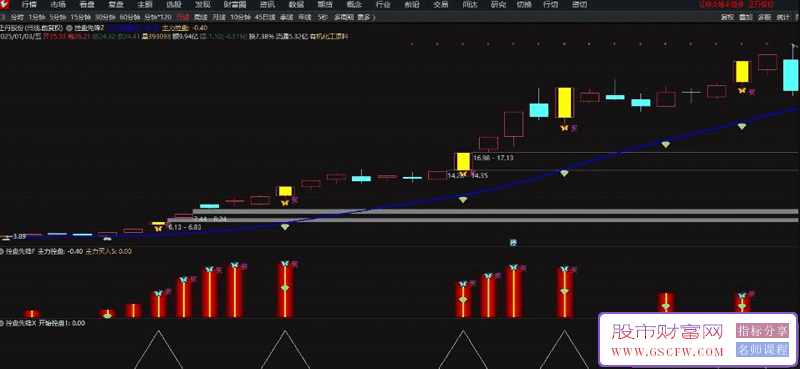
Task: Switch to the 5秒 period tab
Action: pyautogui.click(x=322, y=17)
